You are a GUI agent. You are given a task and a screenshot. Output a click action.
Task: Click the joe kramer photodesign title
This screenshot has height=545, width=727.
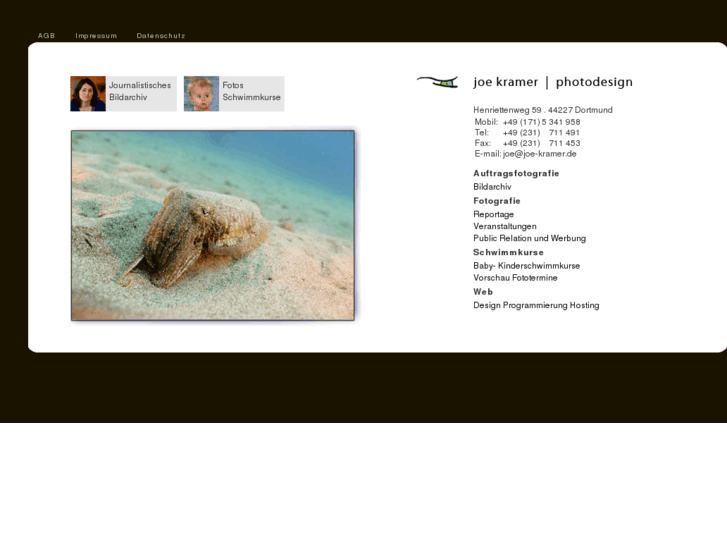pyautogui.click(x=552, y=82)
